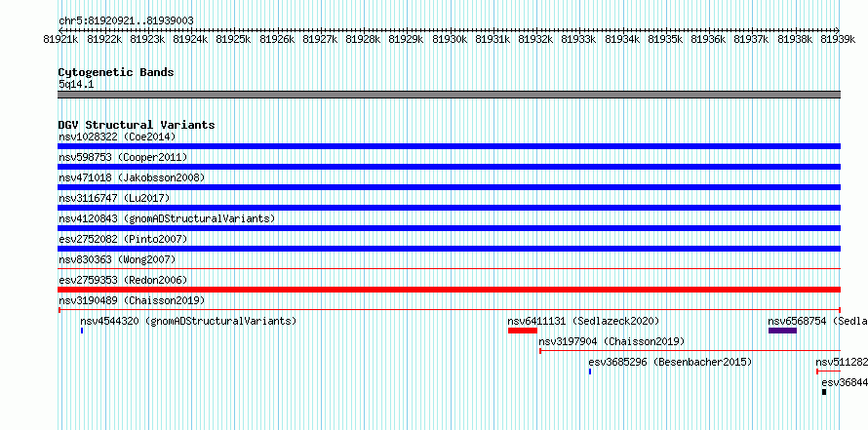The height and width of the screenshot is (430, 868).
Task: Click the nsv1028322 (Coe2014) variant label
Action: click(x=117, y=137)
